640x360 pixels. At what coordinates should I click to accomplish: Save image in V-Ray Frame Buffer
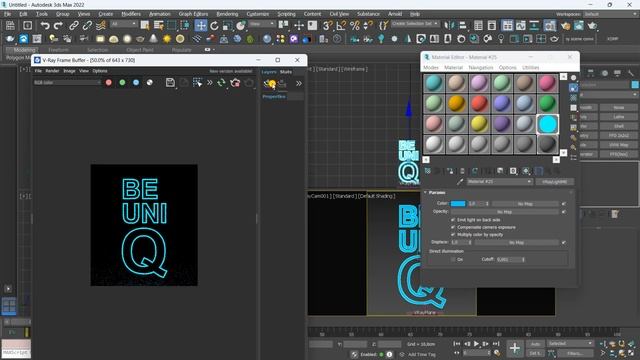pos(170,83)
